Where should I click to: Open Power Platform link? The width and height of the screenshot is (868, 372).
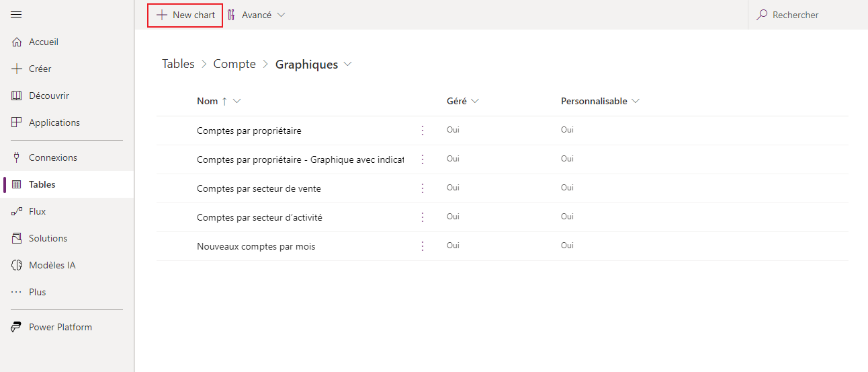tap(60, 327)
